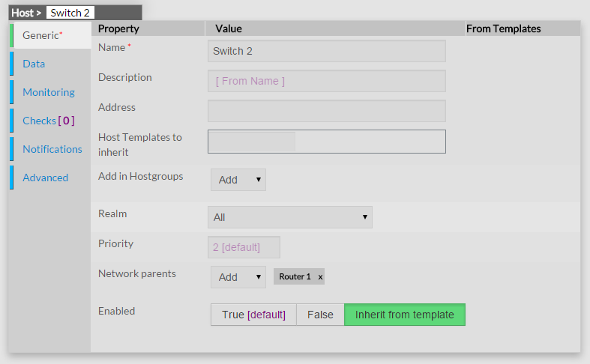Choose Inherit from template for Enabled
The width and height of the screenshot is (590, 364).
404,315
